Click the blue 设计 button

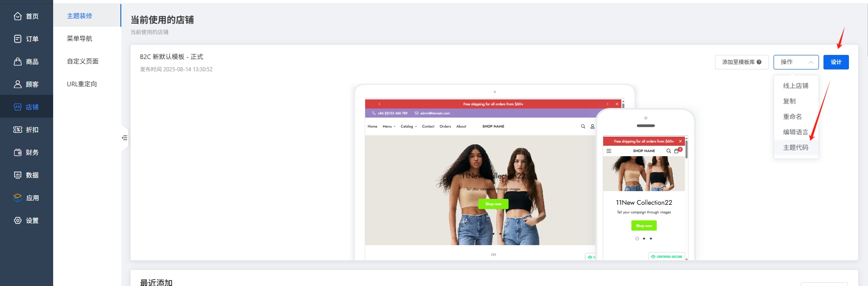(x=836, y=62)
